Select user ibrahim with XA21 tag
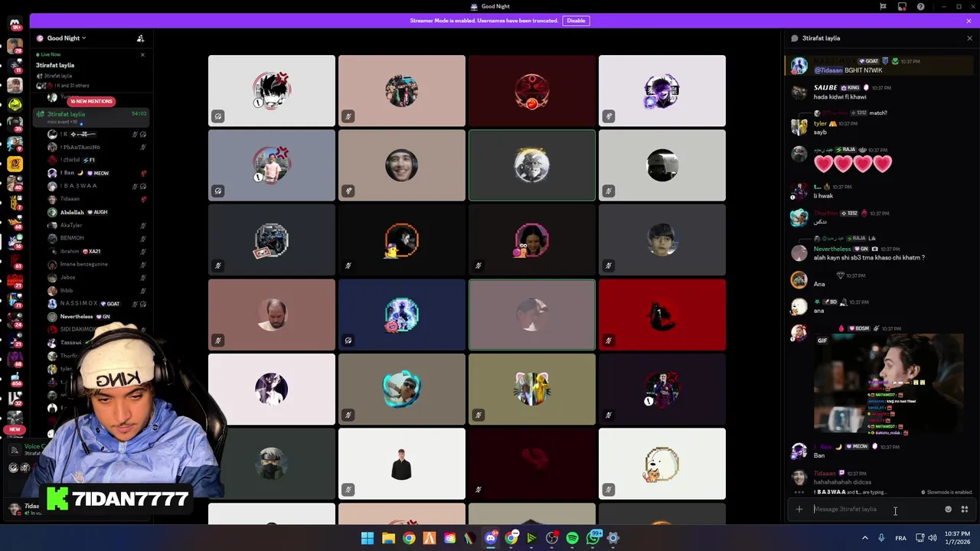 tap(92, 251)
